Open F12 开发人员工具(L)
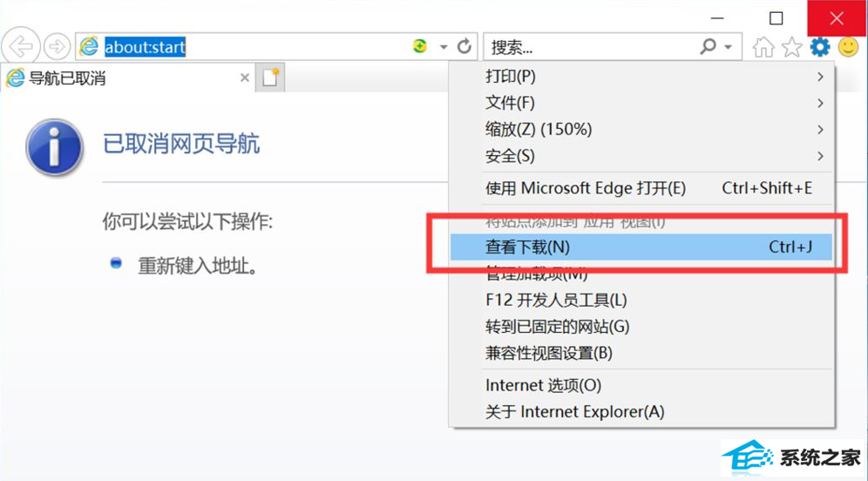The image size is (868, 481). (x=641, y=300)
